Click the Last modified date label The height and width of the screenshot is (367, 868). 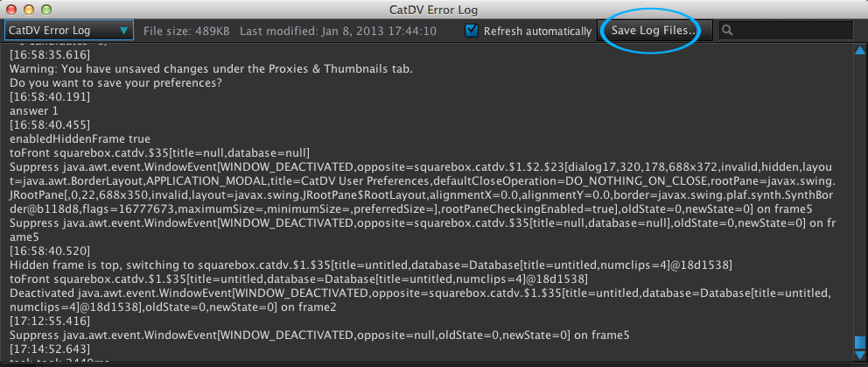pyautogui.click(x=338, y=31)
